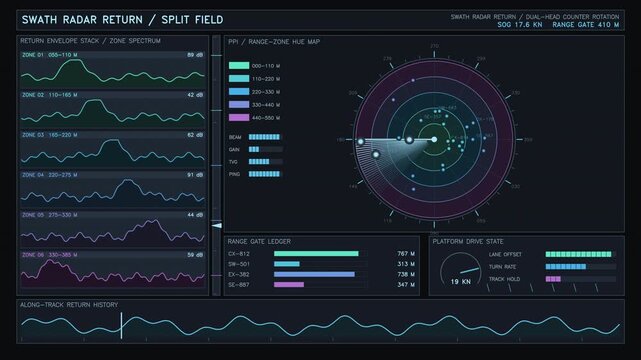This screenshot has height=360, width=641.
Task: Click the 91 dB value of ZONE 04
Action: pos(195,175)
